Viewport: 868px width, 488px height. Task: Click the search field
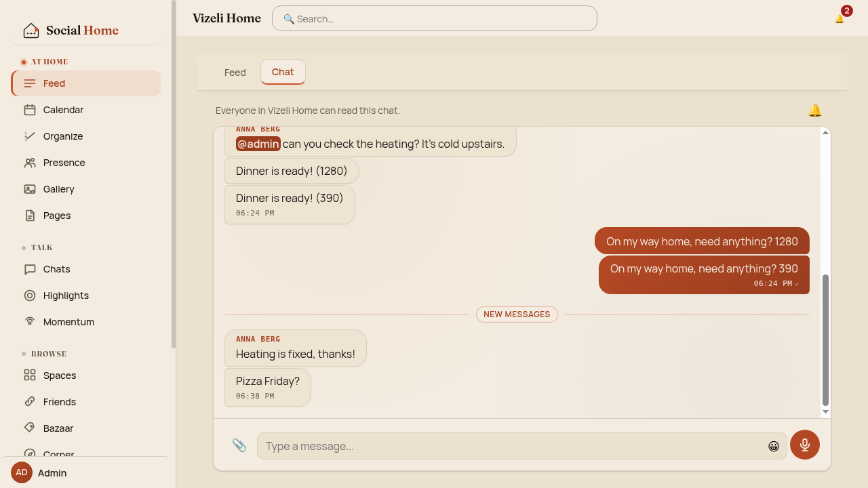pyautogui.click(x=435, y=18)
